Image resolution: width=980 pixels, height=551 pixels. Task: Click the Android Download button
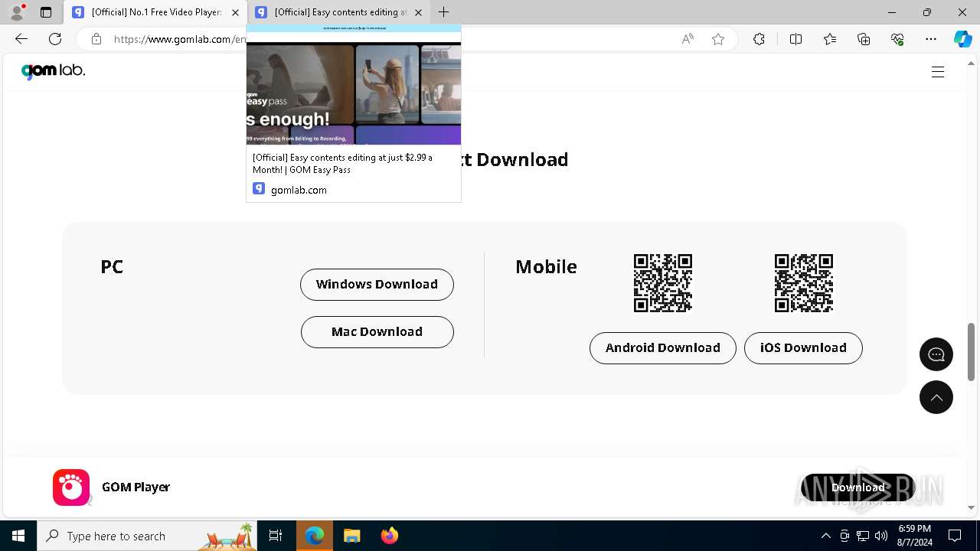(x=663, y=347)
